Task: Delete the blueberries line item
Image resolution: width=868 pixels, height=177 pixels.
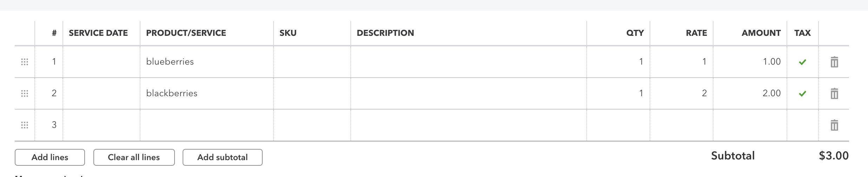Action: click(834, 62)
